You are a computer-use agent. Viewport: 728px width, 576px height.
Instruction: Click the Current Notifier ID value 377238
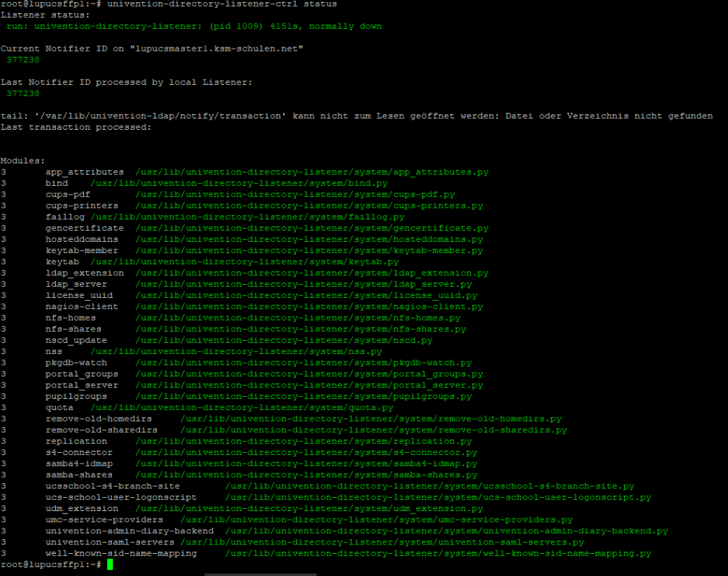pyautogui.click(x=23, y=60)
